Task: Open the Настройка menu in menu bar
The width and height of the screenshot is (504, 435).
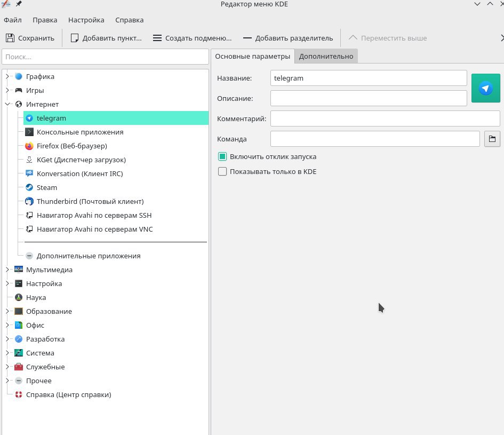Action: tap(86, 20)
